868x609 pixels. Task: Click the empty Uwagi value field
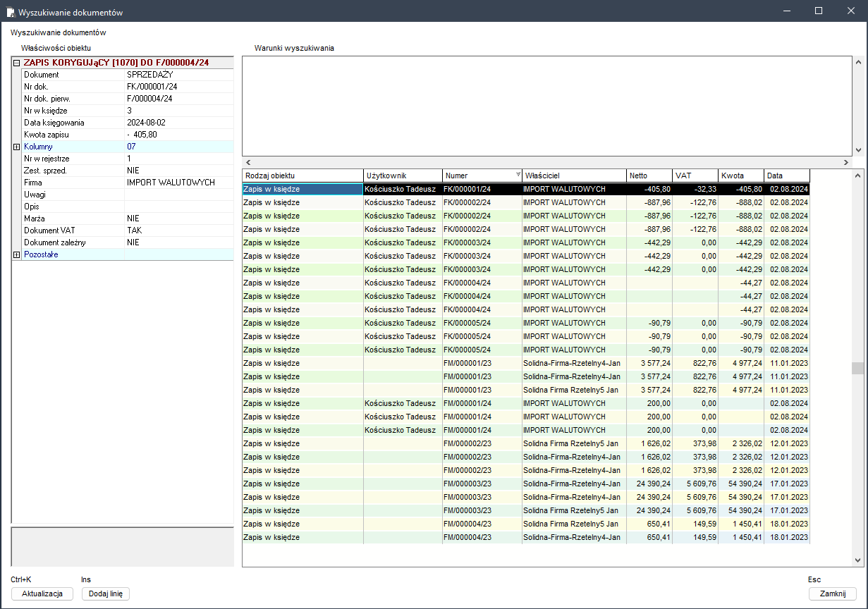[x=179, y=195]
